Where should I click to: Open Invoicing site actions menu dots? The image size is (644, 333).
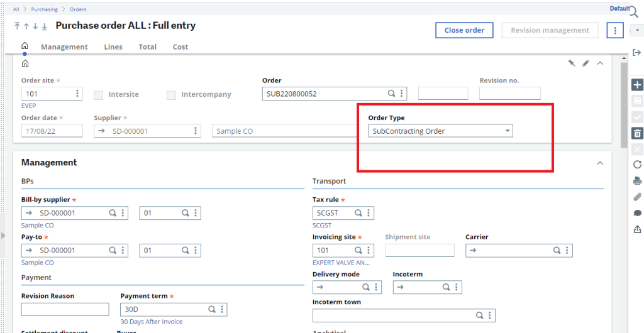tap(369, 250)
